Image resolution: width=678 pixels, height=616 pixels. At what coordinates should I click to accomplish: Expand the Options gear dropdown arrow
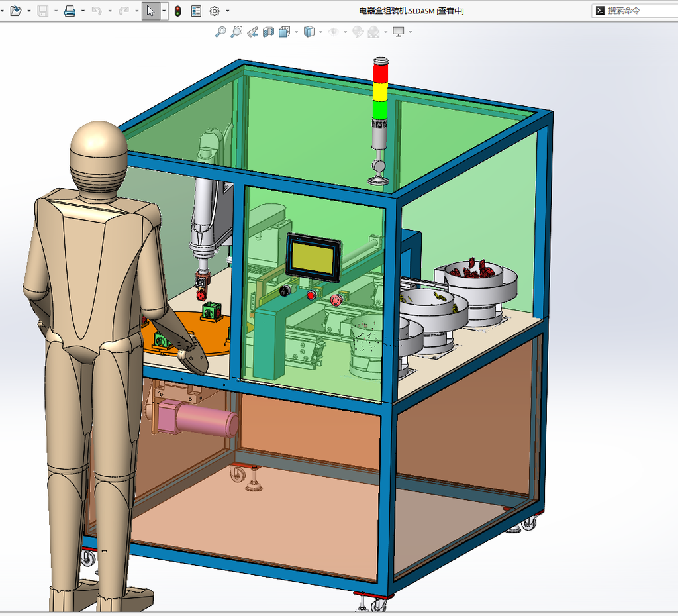tap(228, 11)
